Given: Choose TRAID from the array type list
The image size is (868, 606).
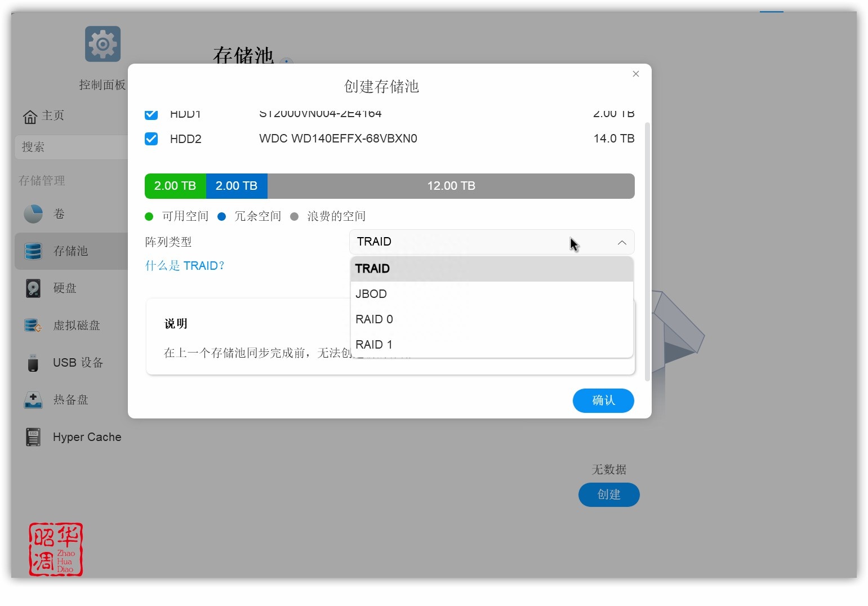Looking at the screenshot, I should [492, 269].
